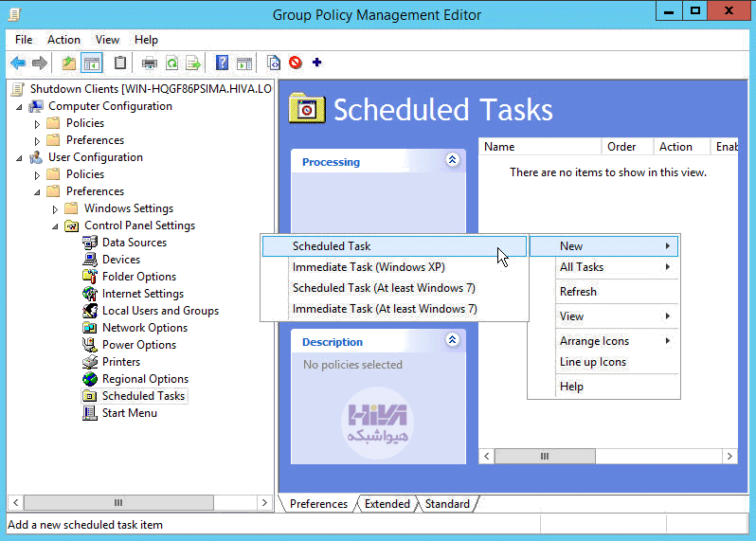The width and height of the screenshot is (756, 541).
Task: Click the Start Menu tree icon
Action: pyautogui.click(x=90, y=413)
